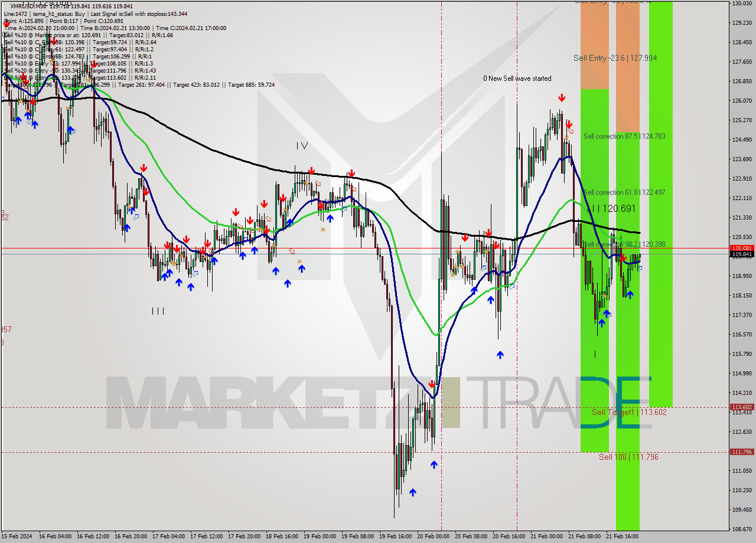Click the '16 Feb 20:00' time axis label
The width and height of the screenshot is (756, 543).
131,537
